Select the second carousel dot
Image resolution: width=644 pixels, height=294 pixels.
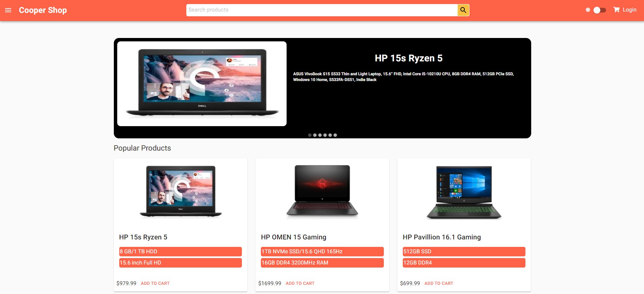point(315,135)
